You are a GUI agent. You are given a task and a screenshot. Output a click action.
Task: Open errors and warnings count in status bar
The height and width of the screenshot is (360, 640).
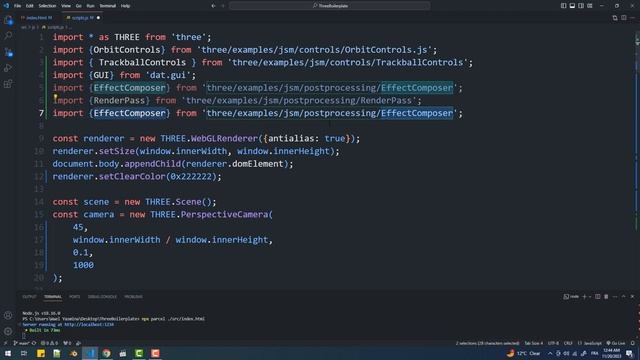[49, 343]
